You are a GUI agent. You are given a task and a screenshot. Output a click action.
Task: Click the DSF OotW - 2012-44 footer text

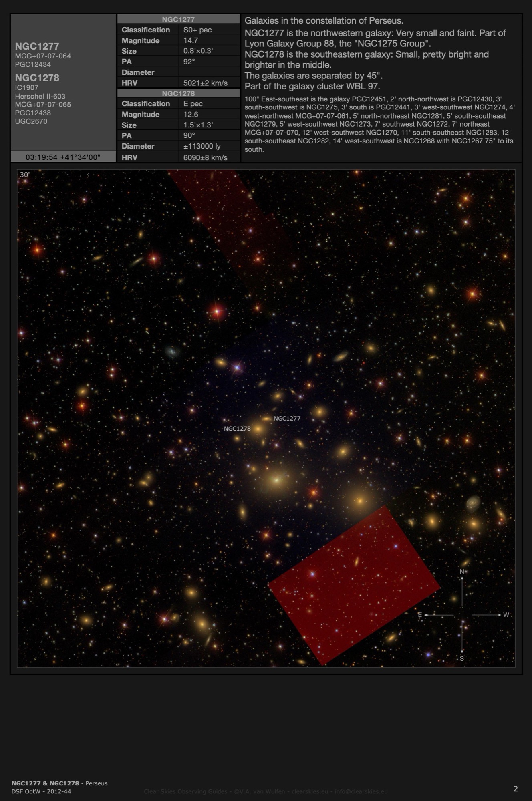pyautogui.click(x=41, y=791)
